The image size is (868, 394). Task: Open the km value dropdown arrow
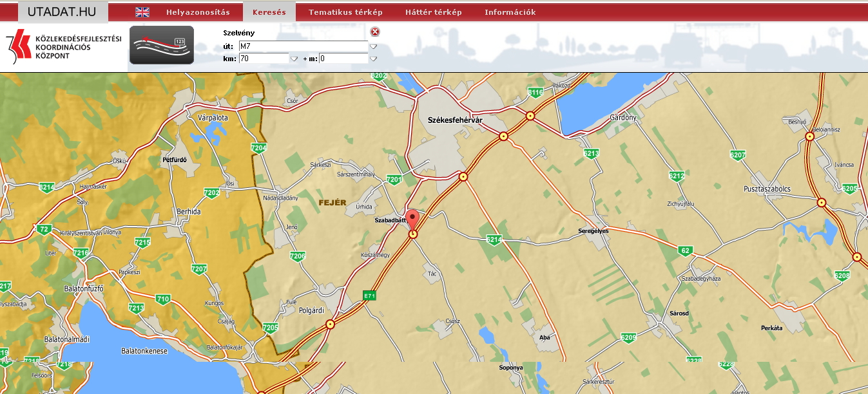(294, 59)
